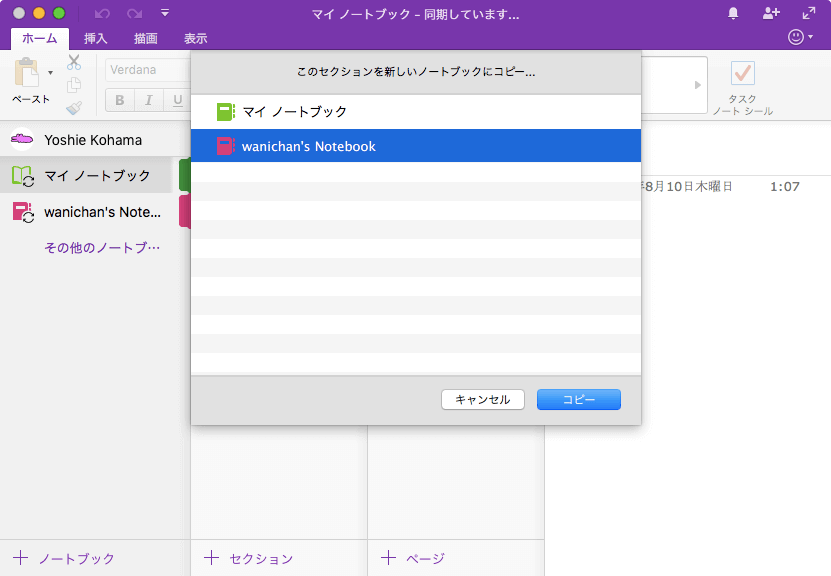Click the Undo arrow in title bar

102,14
